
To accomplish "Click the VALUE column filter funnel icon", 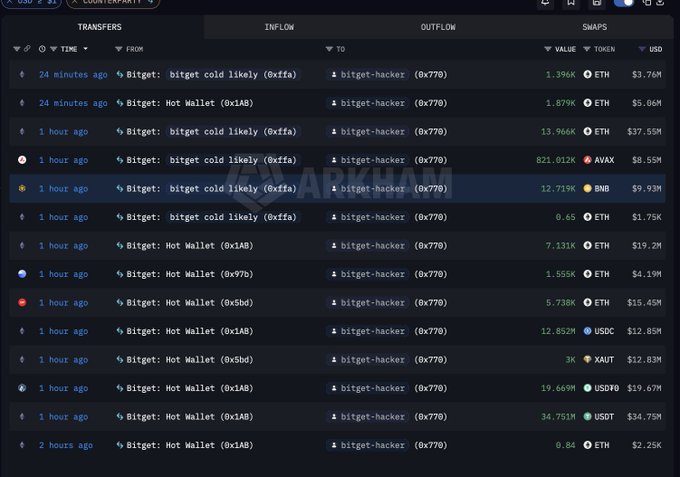I will [x=548, y=49].
